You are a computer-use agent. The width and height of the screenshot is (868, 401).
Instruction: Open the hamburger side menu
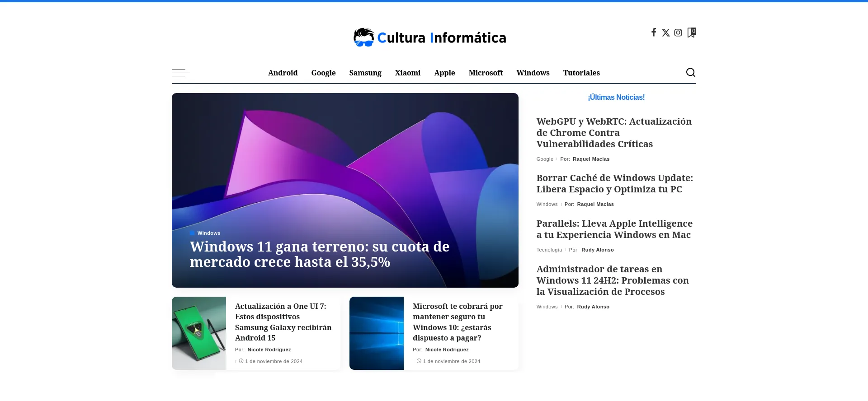click(x=180, y=73)
